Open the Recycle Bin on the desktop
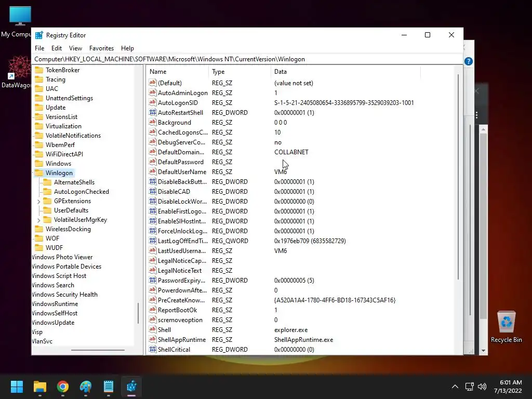Screen dimensions: 532x399 pos(506,326)
